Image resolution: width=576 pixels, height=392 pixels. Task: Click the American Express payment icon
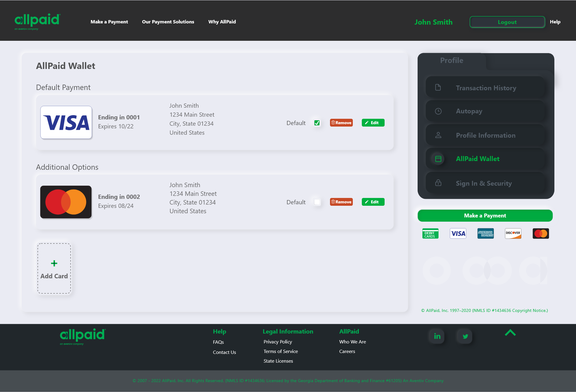coord(486,233)
